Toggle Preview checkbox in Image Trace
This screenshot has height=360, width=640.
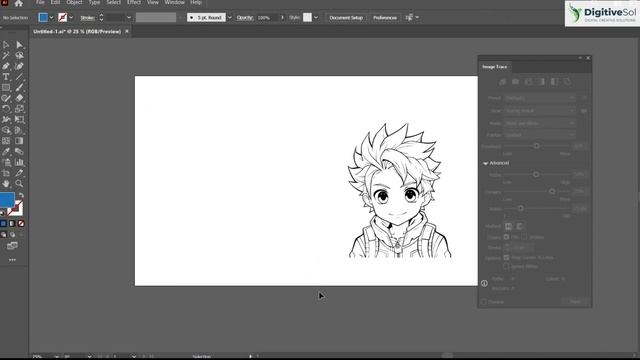pos(484,302)
